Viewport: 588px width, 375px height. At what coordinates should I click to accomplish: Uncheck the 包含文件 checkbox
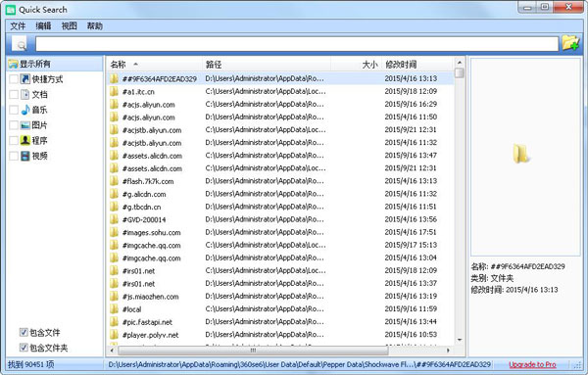coord(24,332)
